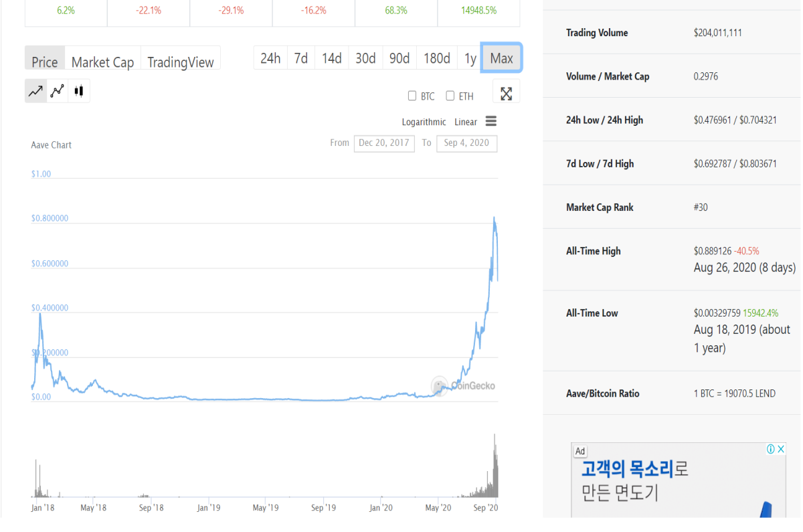Image resolution: width=803 pixels, height=532 pixels.
Task: Switch chart to Linear scale
Action: (466, 122)
